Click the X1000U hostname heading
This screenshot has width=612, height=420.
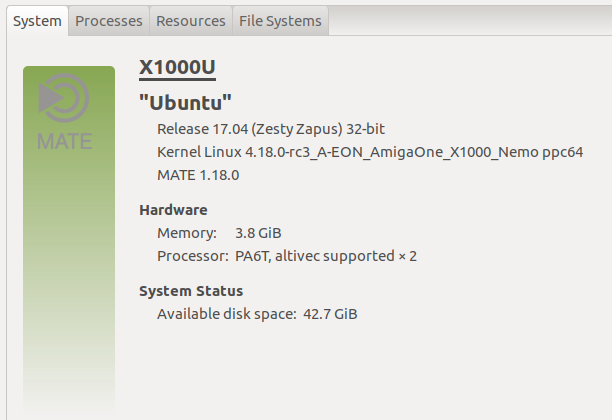[x=177, y=67]
